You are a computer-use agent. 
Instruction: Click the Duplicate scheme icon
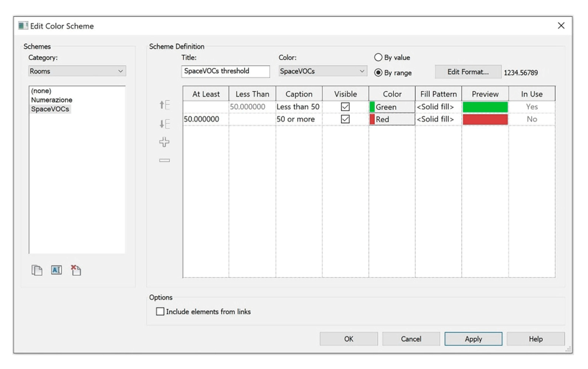pyautogui.click(x=37, y=270)
